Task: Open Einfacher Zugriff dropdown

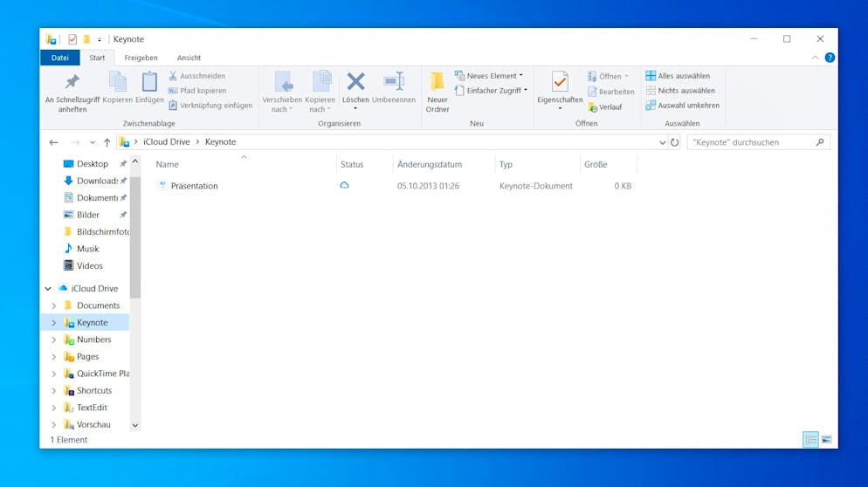Action: (491, 90)
